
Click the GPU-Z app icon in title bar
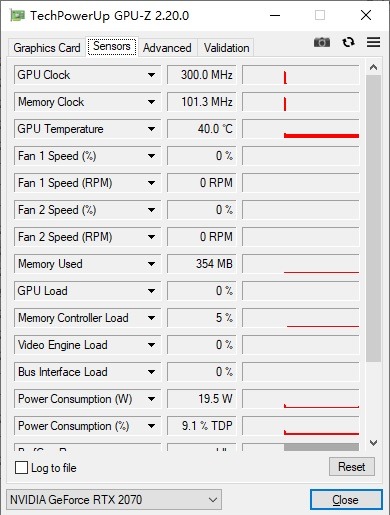17,15
